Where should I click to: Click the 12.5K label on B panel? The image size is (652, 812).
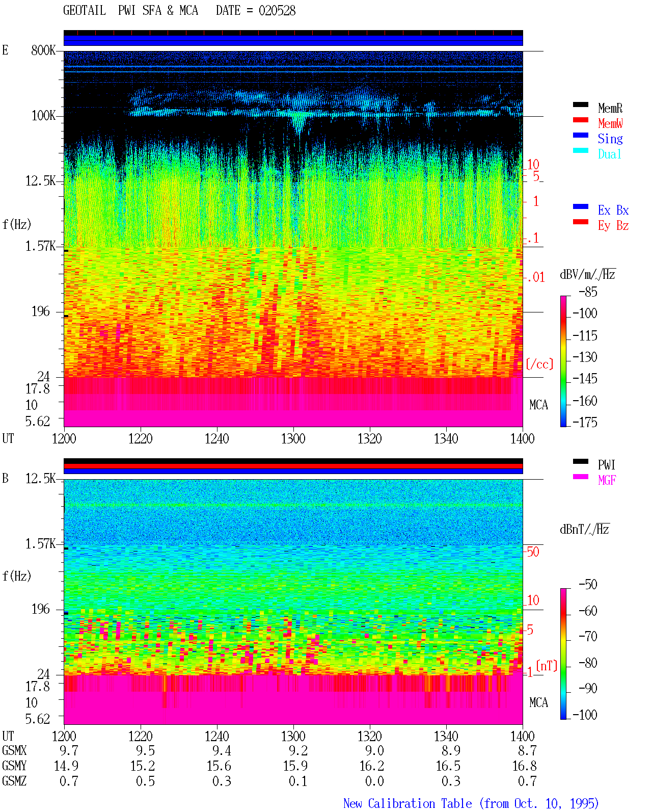pos(41,479)
